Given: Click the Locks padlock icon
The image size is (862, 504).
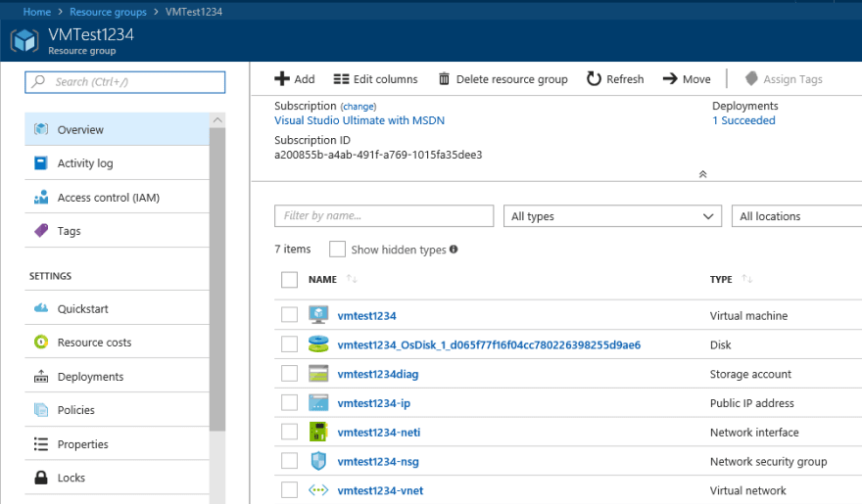Looking at the screenshot, I should point(41,478).
